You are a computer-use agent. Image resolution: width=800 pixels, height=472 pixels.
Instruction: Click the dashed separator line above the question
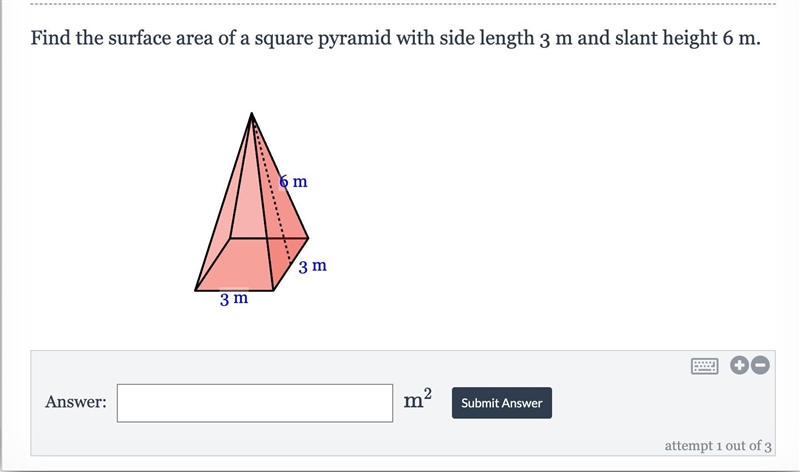click(x=403, y=4)
